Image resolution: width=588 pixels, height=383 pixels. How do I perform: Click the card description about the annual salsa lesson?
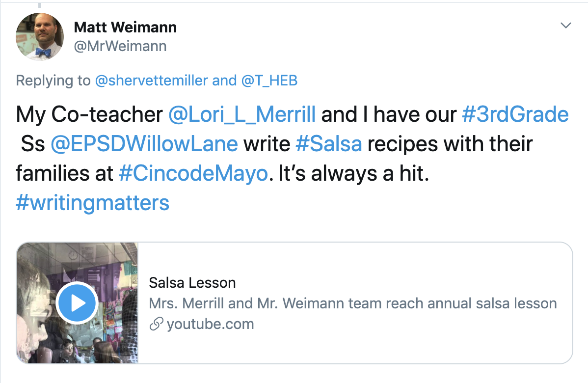[353, 303]
